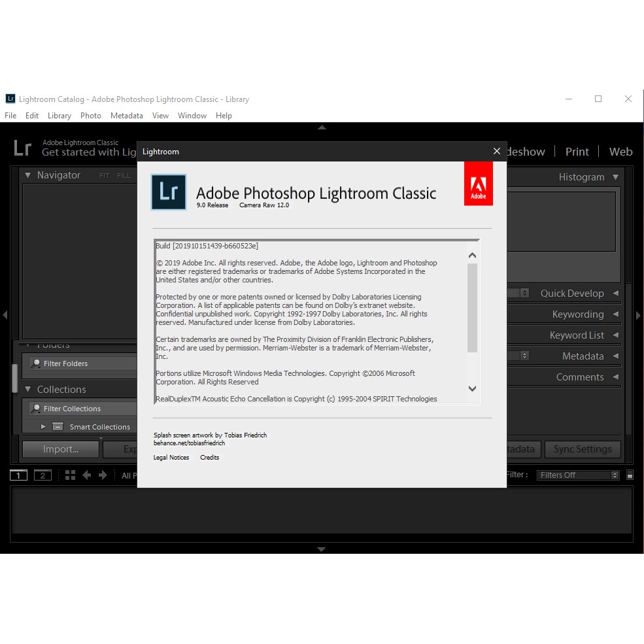Click the Lr logo in the About dialog

(x=169, y=192)
